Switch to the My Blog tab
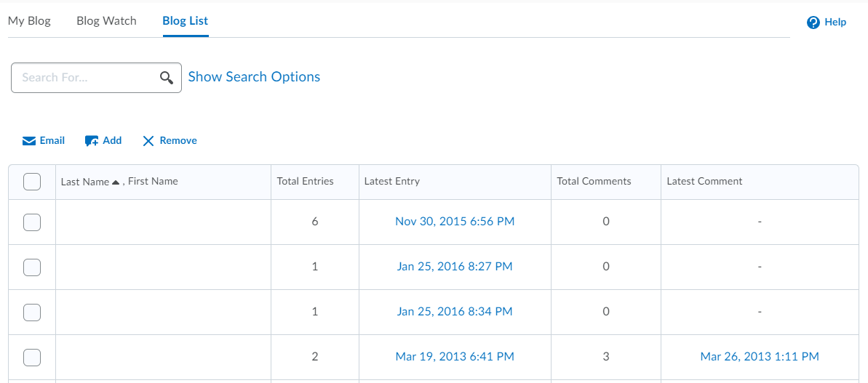868x383 pixels. pos(29,20)
